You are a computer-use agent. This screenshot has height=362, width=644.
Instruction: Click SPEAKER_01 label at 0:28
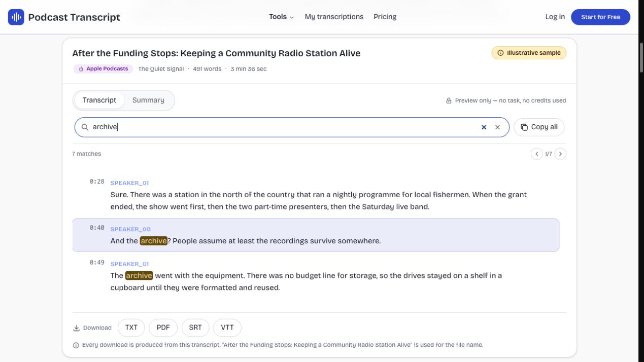129,183
